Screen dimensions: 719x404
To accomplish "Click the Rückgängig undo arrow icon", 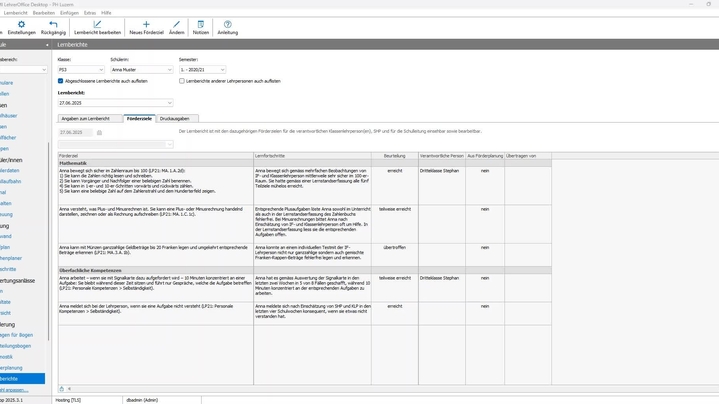I will pyautogui.click(x=53, y=24).
